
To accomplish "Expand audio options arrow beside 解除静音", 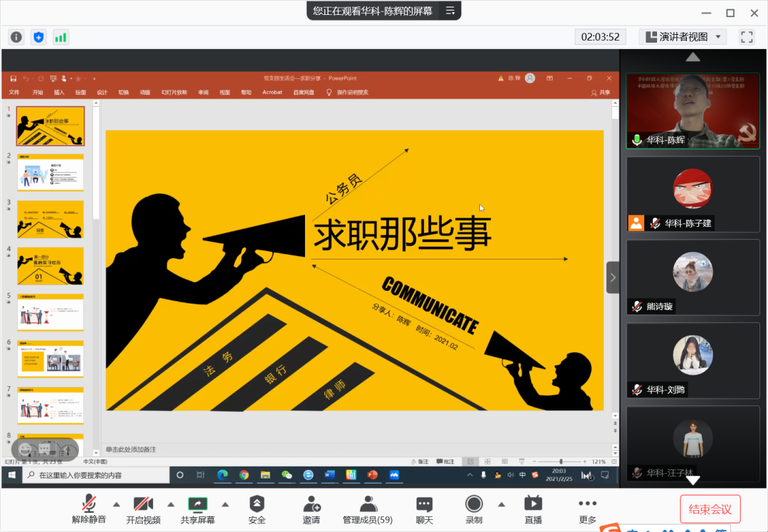I will [x=117, y=504].
